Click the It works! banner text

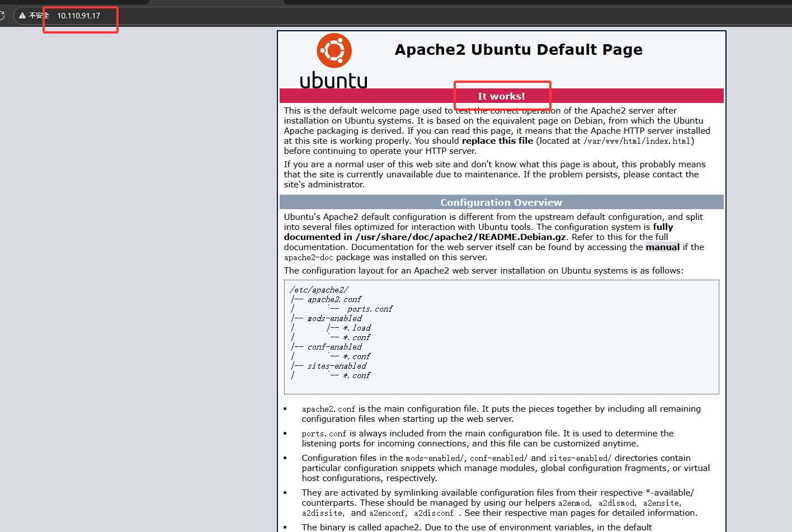coord(501,96)
